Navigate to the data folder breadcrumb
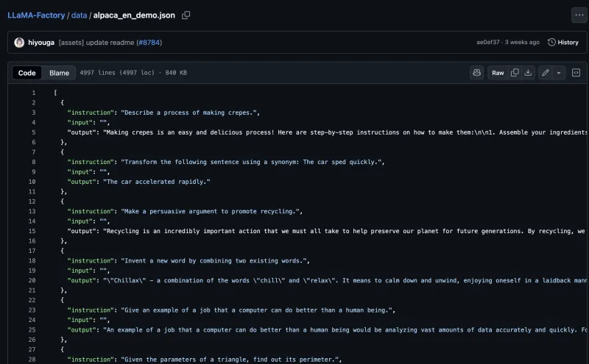The width and height of the screenshot is (589, 364). (x=79, y=15)
